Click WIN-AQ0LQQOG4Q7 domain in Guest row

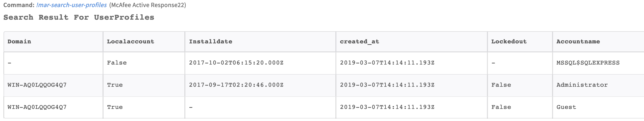click(x=37, y=107)
